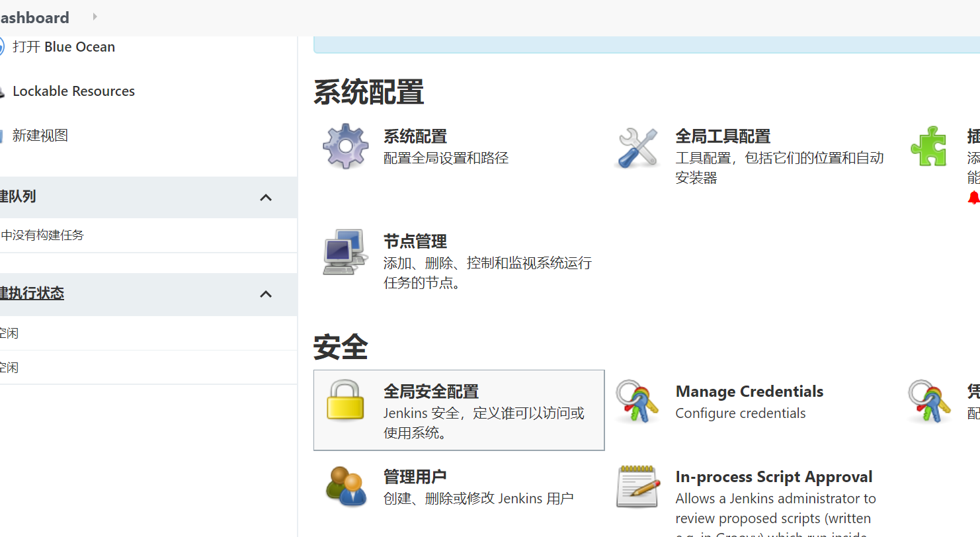This screenshot has width=980, height=537.
Task: Open In-process Script Approval
Action: point(774,477)
